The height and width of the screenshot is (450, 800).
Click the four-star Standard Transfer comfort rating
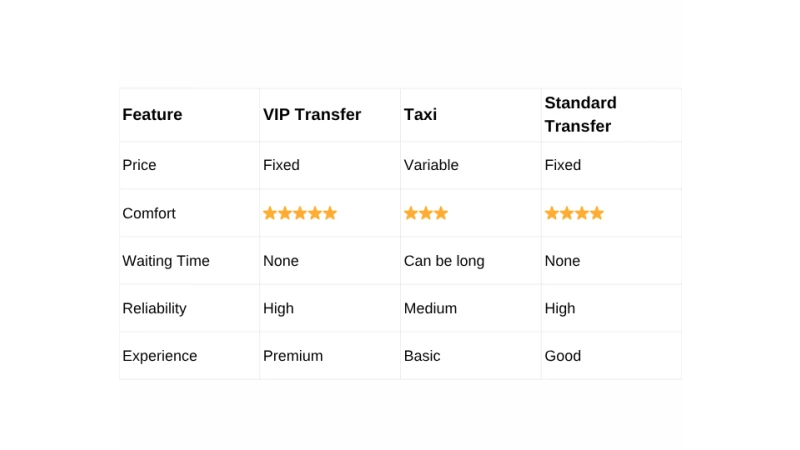coord(574,213)
